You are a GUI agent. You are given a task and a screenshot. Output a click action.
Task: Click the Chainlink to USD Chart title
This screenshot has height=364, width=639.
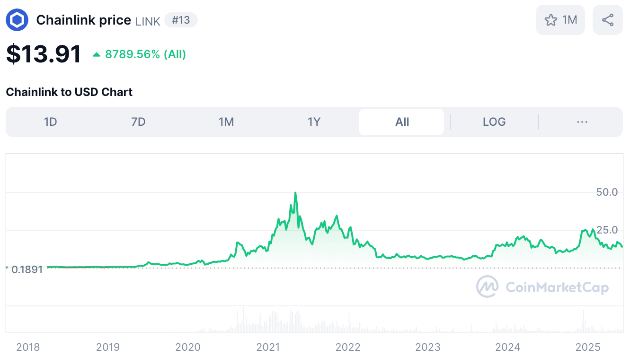coord(69,92)
